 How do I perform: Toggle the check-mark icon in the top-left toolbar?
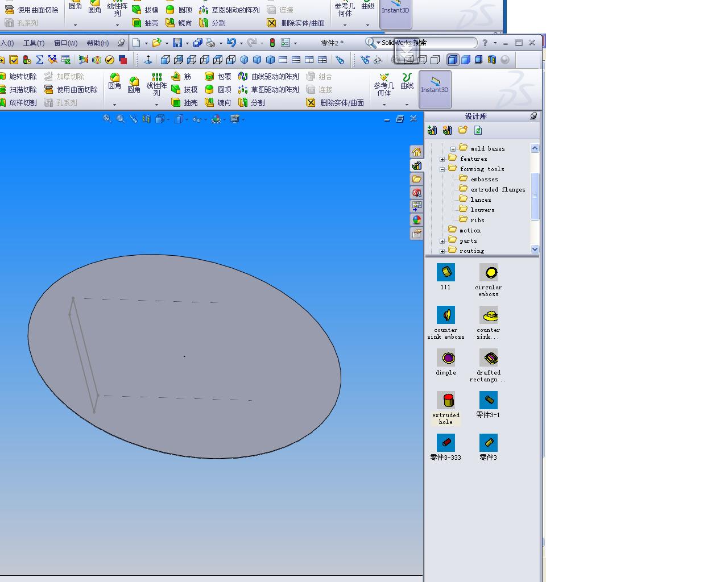14,60
